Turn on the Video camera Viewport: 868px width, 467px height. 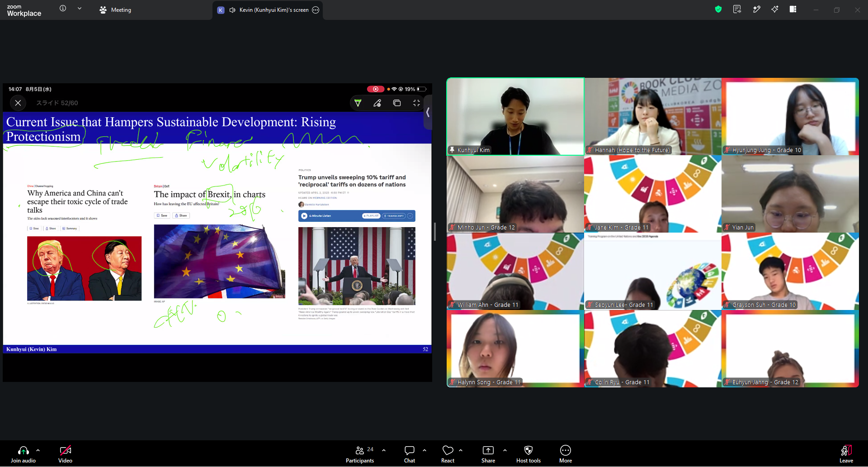click(x=65, y=454)
